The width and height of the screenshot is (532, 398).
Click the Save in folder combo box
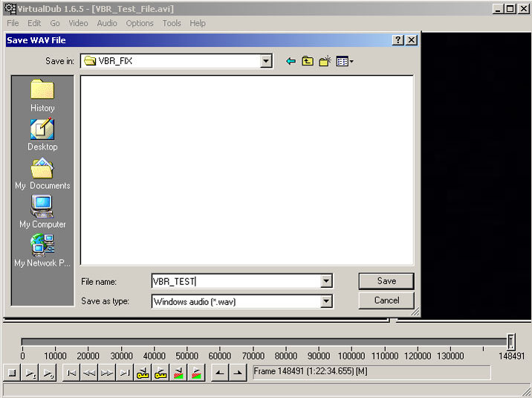tap(176, 61)
